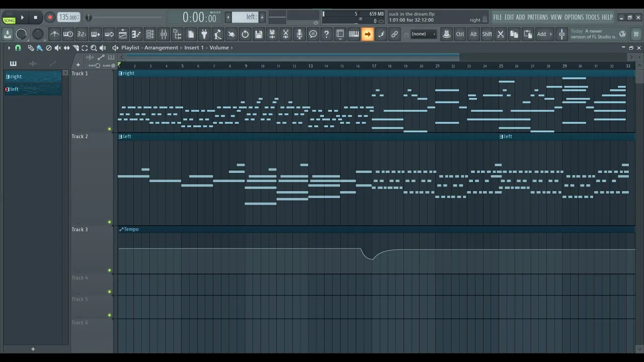The image size is (644, 362).
Task: Click the paste clipboard icon
Action: [x=528, y=34]
